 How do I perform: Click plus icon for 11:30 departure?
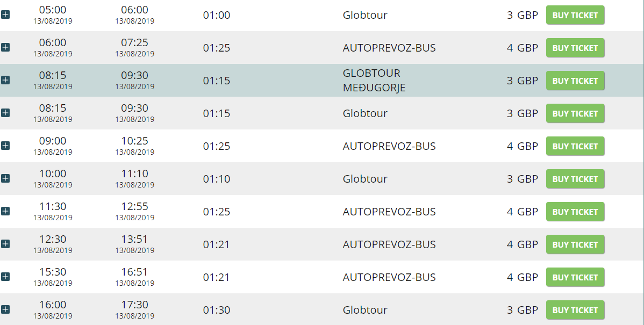[x=5, y=211]
